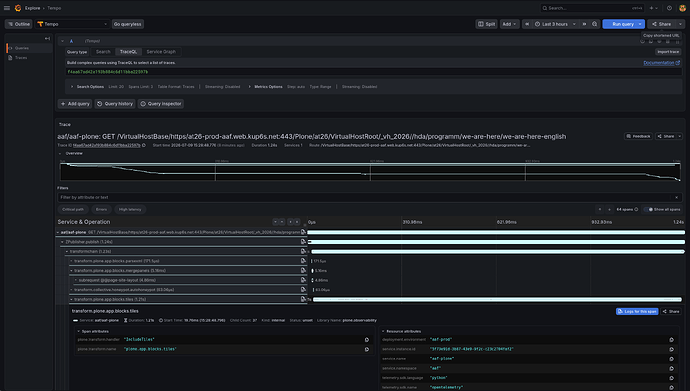Open span link icon for parsexml row
The image size is (690, 391).
[x=303, y=261]
